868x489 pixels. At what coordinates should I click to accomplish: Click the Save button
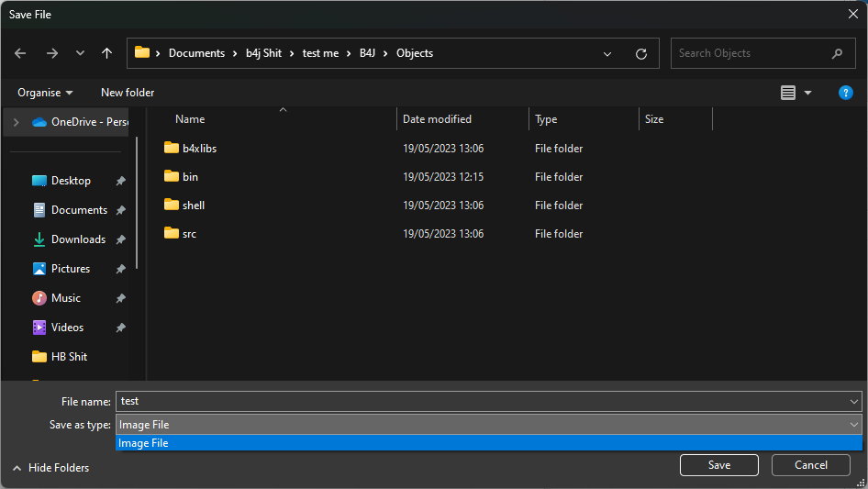[718, 465]
